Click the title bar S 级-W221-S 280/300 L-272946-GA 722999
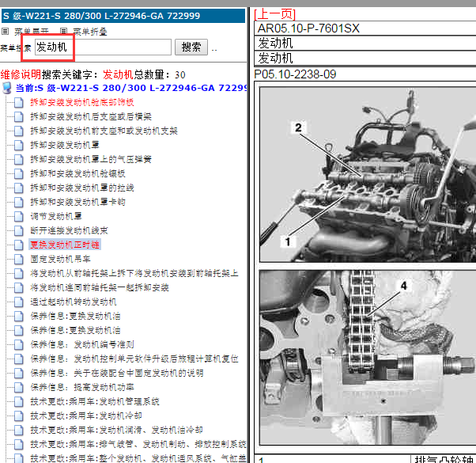476x463 pixels. click(x=123, y=16)
